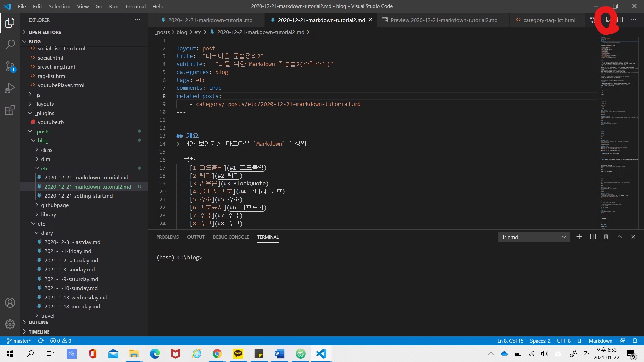Open editor More Actions ellipsis
644x362 pixels.
633,20
